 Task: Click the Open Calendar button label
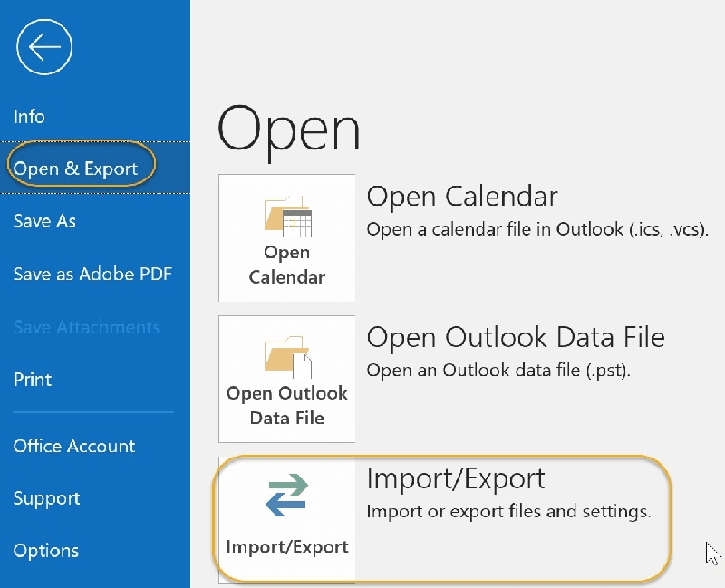pos(287,265)
